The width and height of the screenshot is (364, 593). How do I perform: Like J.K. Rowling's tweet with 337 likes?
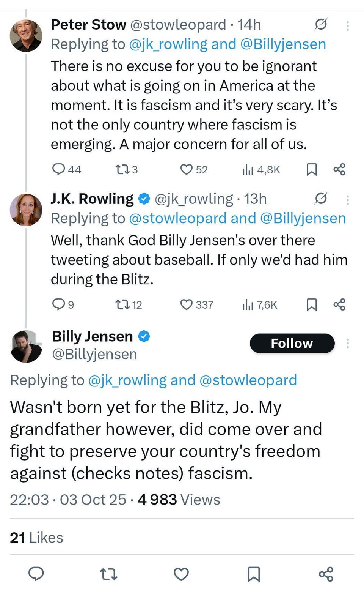tap(186, 304)
